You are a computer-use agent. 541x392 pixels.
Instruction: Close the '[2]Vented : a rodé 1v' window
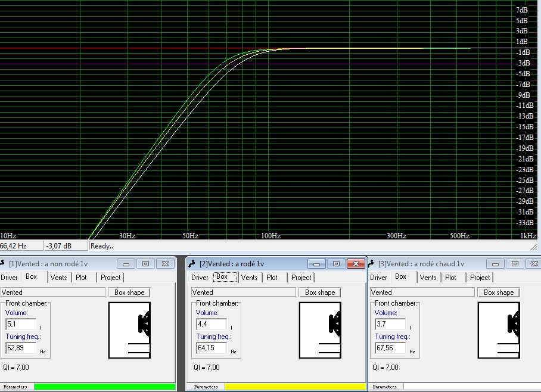click(x=355, y=263)
